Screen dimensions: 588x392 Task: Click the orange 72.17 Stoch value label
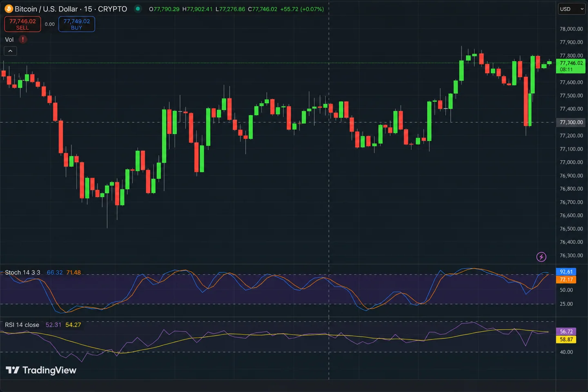(566, 280)
